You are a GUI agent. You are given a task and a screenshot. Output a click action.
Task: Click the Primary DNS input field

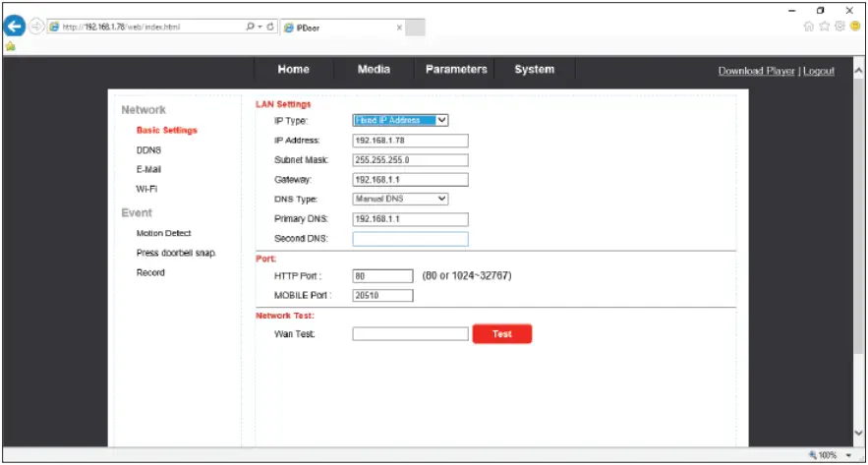410,219
